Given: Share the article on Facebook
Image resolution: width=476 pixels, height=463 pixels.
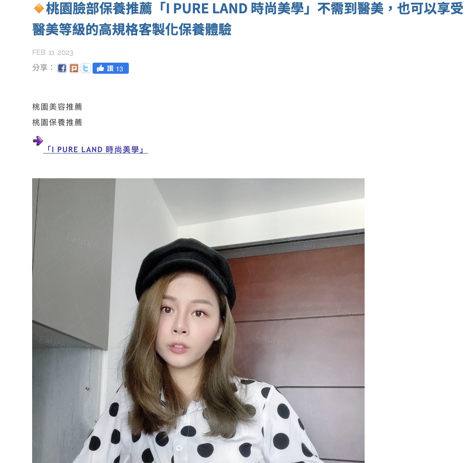Looking at the screenshot, I should [x=62, y=68].
